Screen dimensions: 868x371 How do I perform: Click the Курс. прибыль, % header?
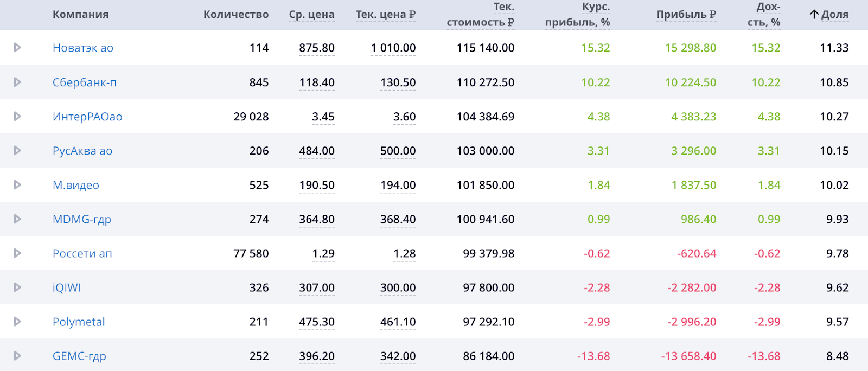click(x=578, y=15)
